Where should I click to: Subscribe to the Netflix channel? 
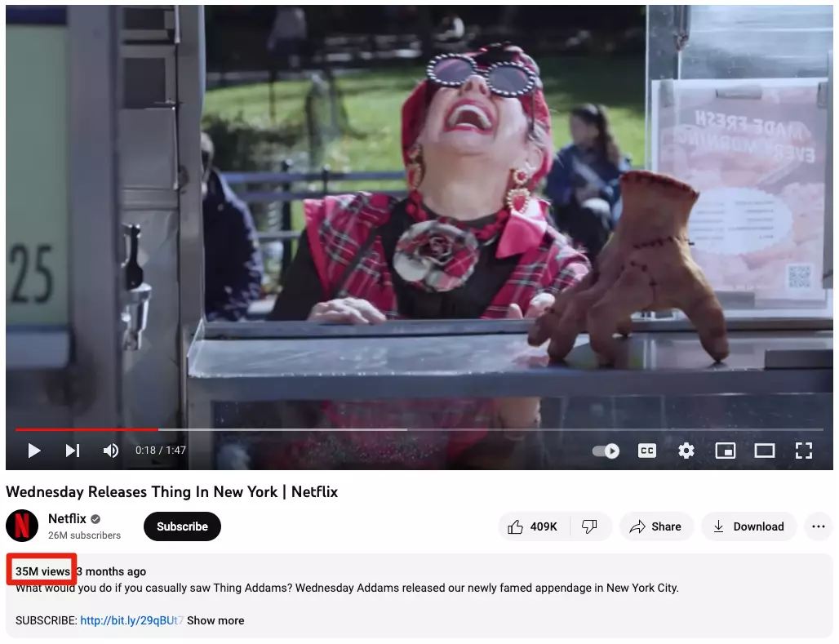[x=182, y=526]
